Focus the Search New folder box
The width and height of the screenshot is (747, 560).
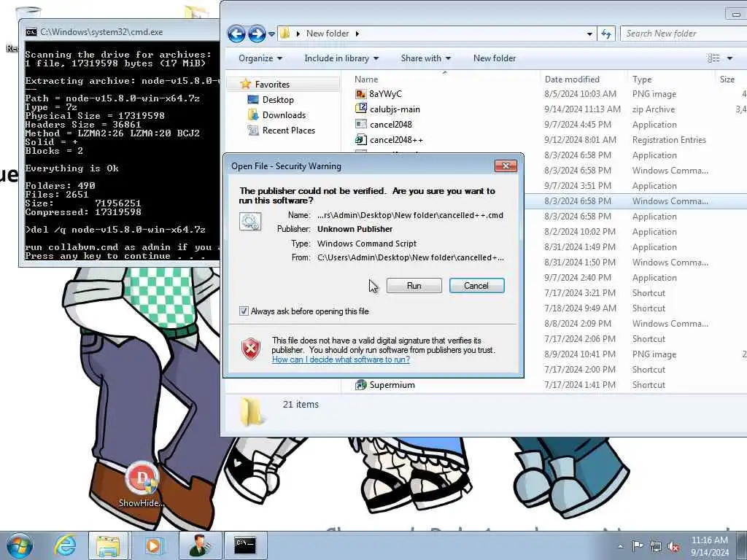(684, 34)
